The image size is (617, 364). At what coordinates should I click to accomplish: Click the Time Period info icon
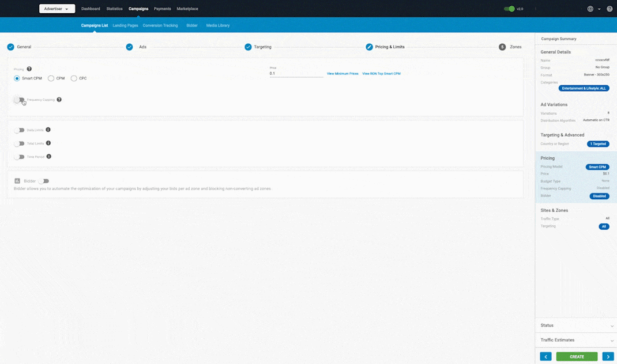click(x=48, y=157)
